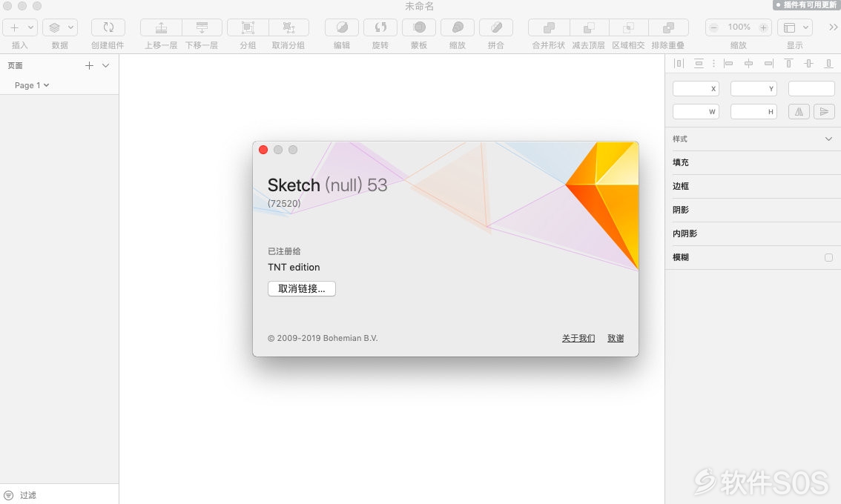841x504 pixels.
Task: Click the 合并形状 union icon
Action: [x=549, y=27]
